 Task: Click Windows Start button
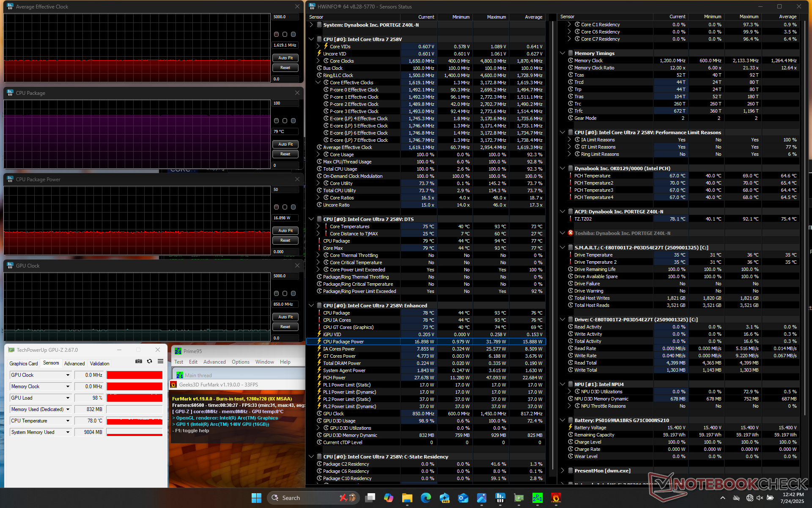click(x=256, y=498)
